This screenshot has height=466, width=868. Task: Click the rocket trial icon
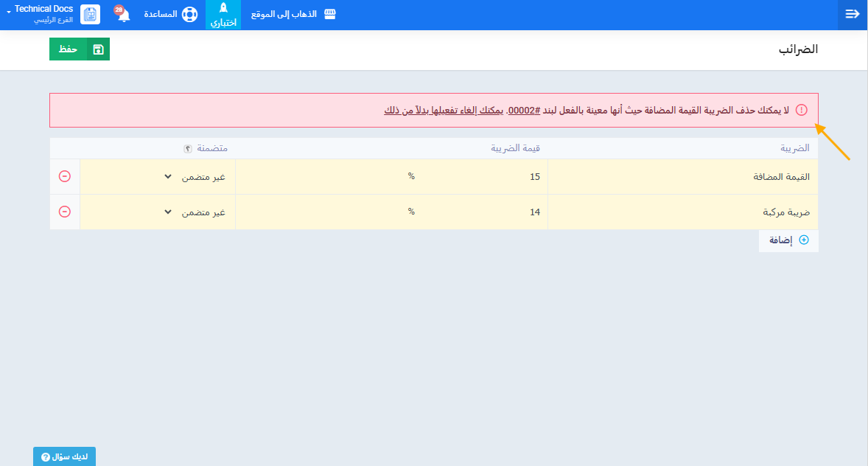224,8
